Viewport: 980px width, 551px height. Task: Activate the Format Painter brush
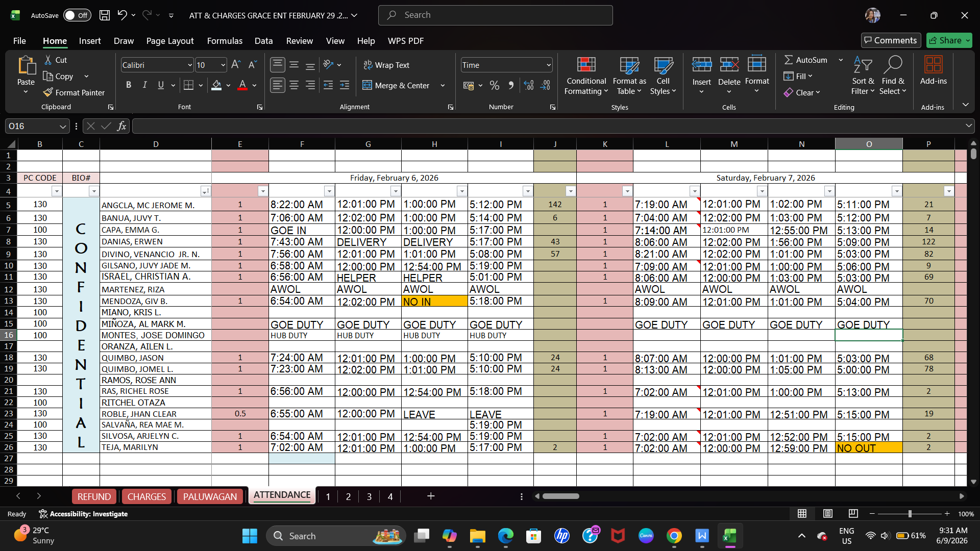click(74, 92)
